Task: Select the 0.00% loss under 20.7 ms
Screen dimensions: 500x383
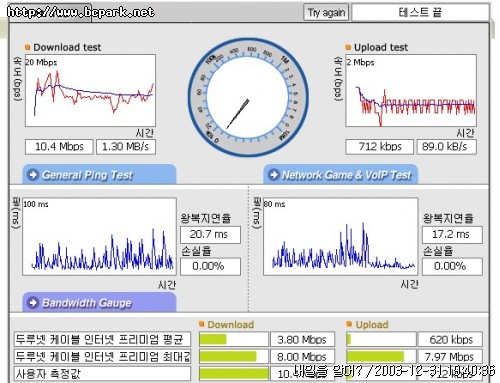Action: 210,266
